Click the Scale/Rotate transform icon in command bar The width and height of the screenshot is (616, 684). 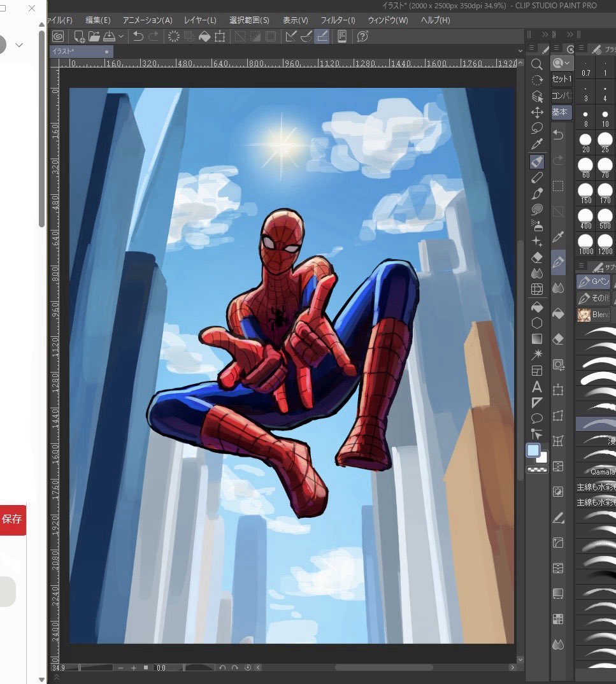[220, 37]
